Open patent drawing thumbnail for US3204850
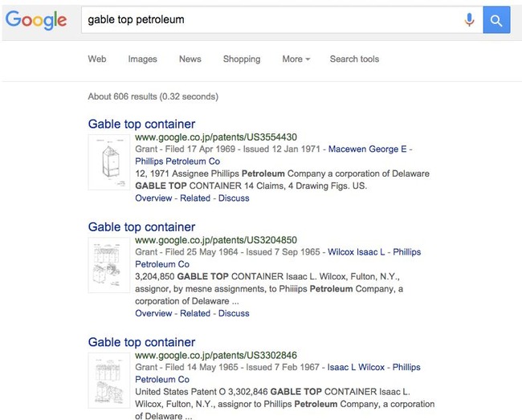Image resolution: width=522 pixels, height=420 pixels. [109, 265]
